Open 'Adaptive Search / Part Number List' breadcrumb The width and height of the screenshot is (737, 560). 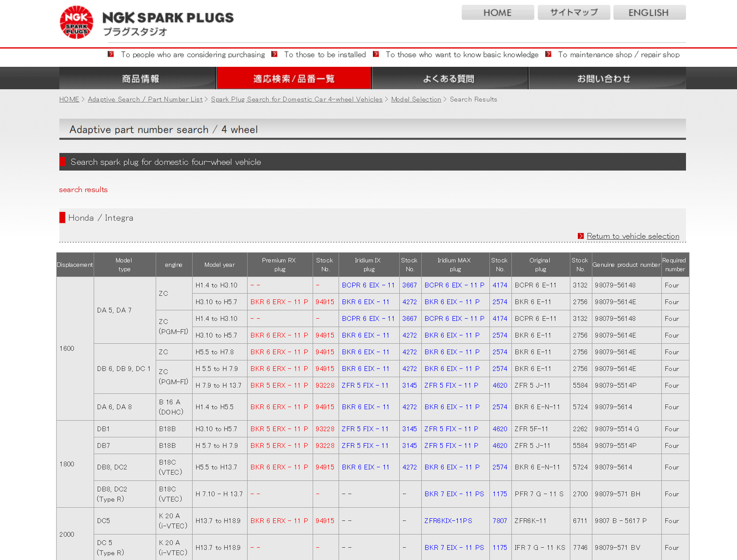(x=145, y=99)
